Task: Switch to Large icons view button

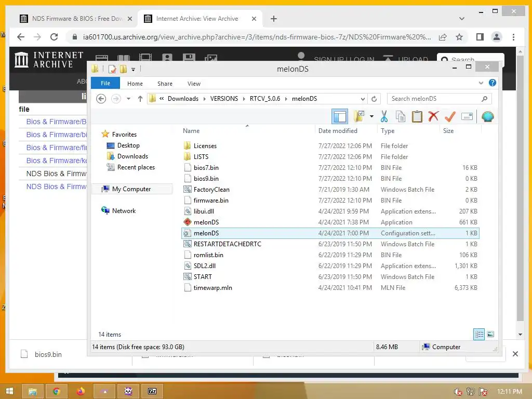Action: click(490, 334)
